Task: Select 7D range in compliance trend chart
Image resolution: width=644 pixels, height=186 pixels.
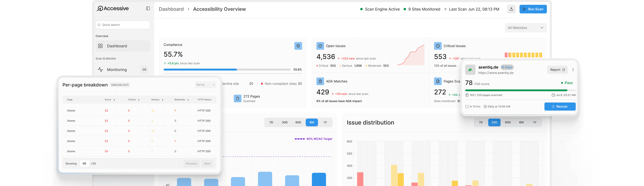Action: [x=271, y=122]
